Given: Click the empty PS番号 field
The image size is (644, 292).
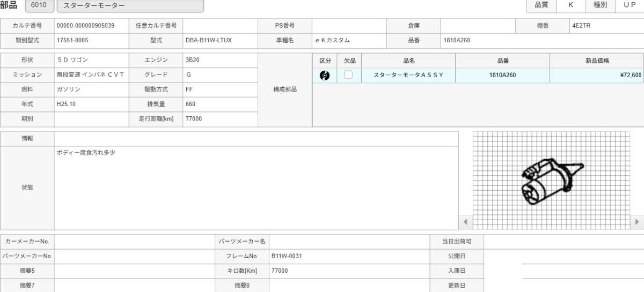Looking at the screenshot, I should tap(349, 26).
